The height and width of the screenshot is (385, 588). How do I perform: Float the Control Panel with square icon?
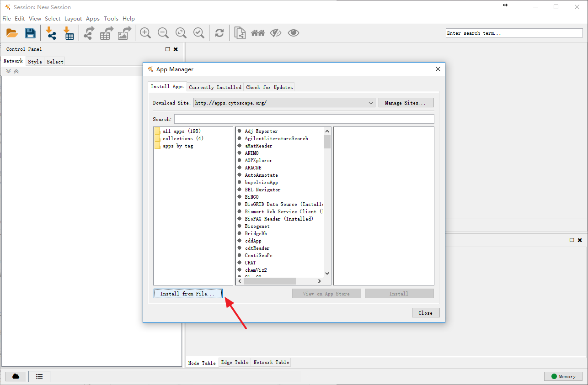click(168, 49)
